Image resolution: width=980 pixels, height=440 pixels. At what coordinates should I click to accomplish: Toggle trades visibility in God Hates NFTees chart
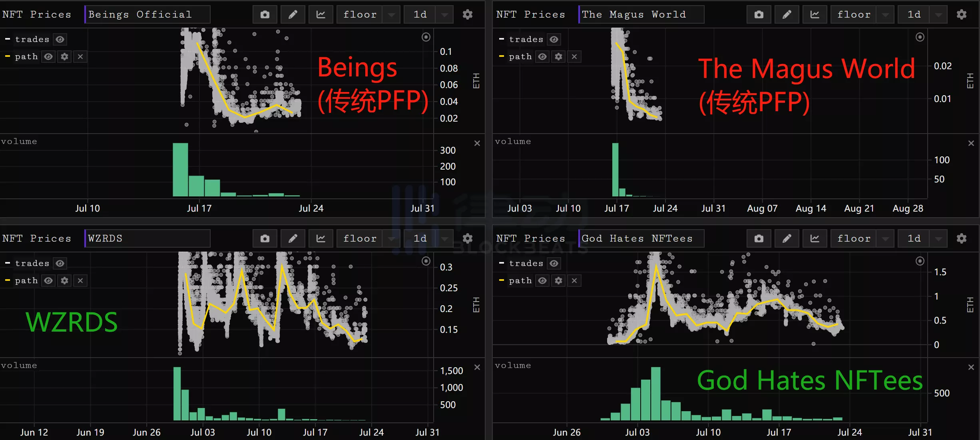(x=554, y=264)
